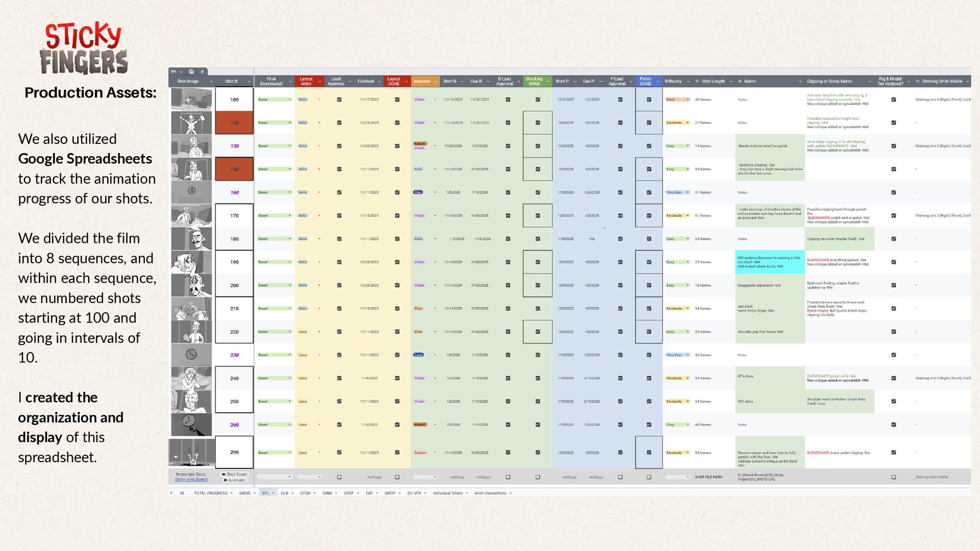Click the lightning bolt icon in table header
This screenshot has width=980, height=551.
(202, 71)
